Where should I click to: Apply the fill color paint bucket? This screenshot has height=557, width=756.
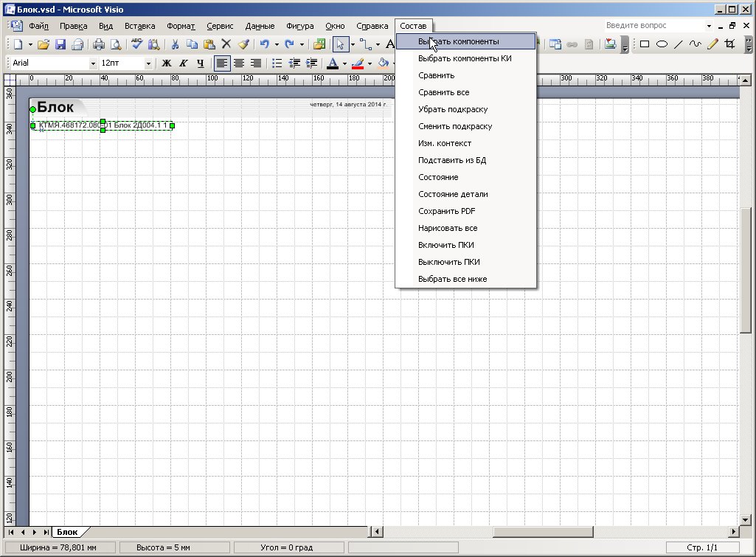[x=384, y=63]
